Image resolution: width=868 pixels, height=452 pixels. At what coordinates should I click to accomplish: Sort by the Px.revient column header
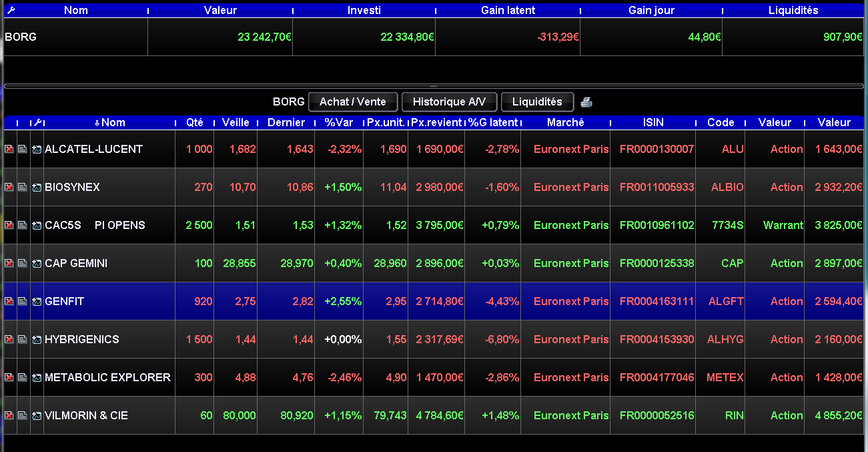tap(436, 123)
